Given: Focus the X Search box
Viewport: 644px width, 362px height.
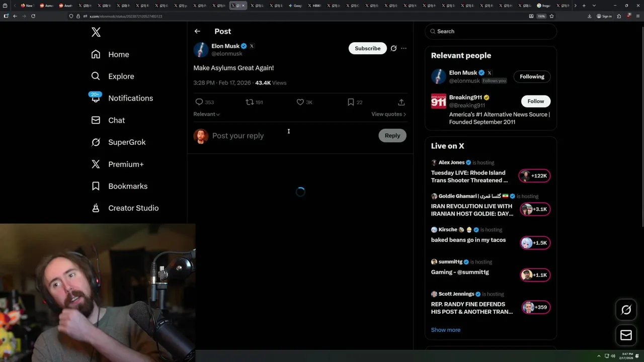Looking at the screenshot, I should pyautogui.click(x=491, y=31).
